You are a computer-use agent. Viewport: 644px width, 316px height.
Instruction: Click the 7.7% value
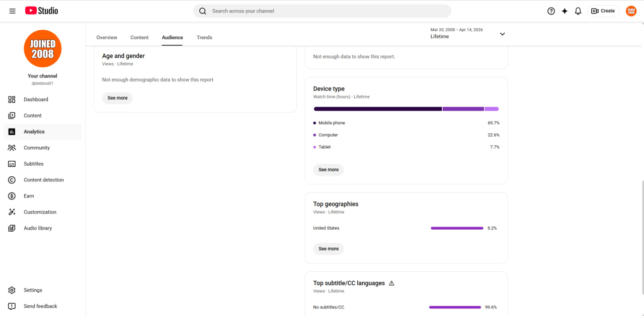495,147
